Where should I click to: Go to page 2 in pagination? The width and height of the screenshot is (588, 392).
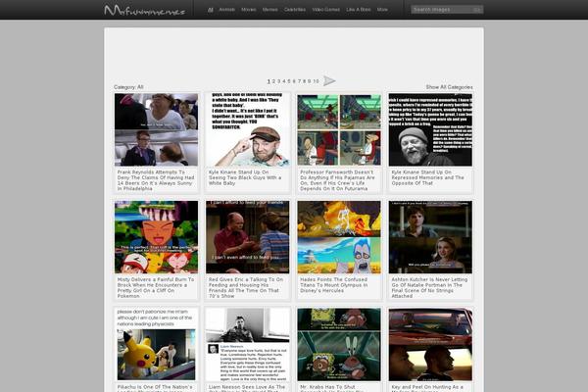tap(273, 81)
